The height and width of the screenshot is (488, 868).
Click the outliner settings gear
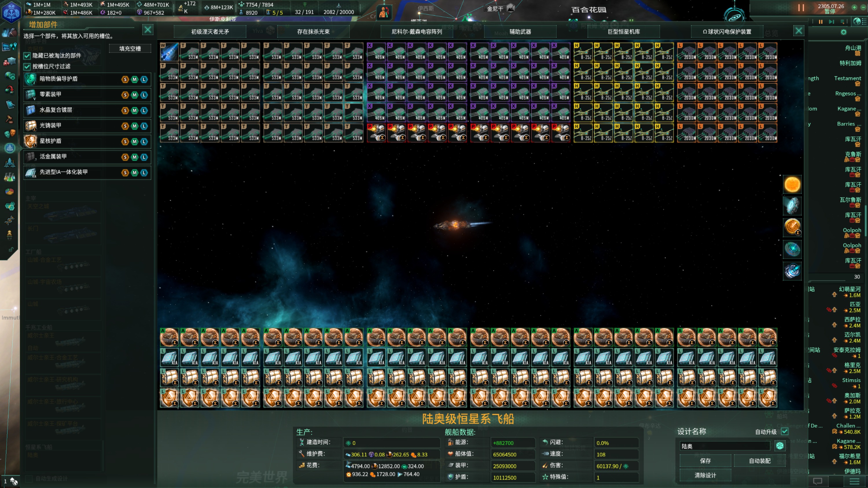click(x=843, y=32)
